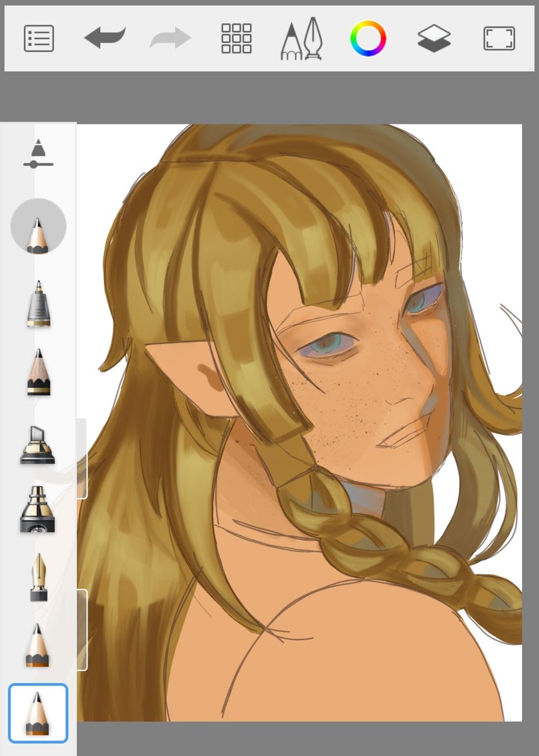The width and height of the screenshot is (539, 756).
Task: Open the color wheel picker
Action: (368, 38)
